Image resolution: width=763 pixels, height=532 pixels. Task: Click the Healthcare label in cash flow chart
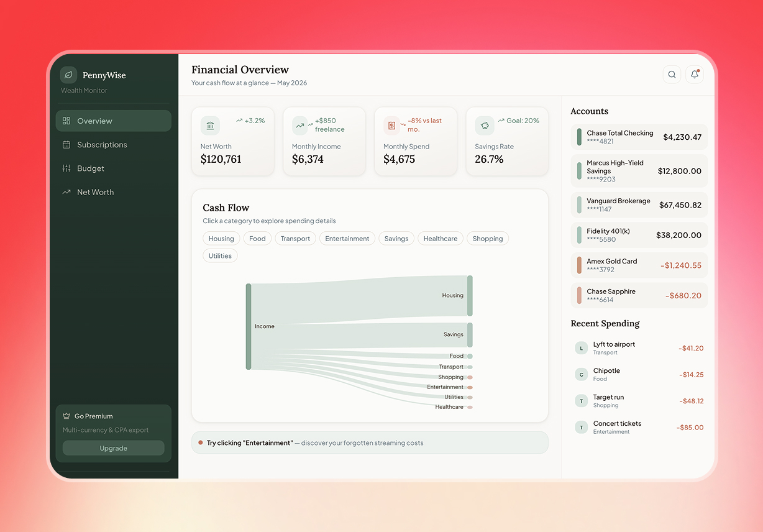[x=449, y=407]
